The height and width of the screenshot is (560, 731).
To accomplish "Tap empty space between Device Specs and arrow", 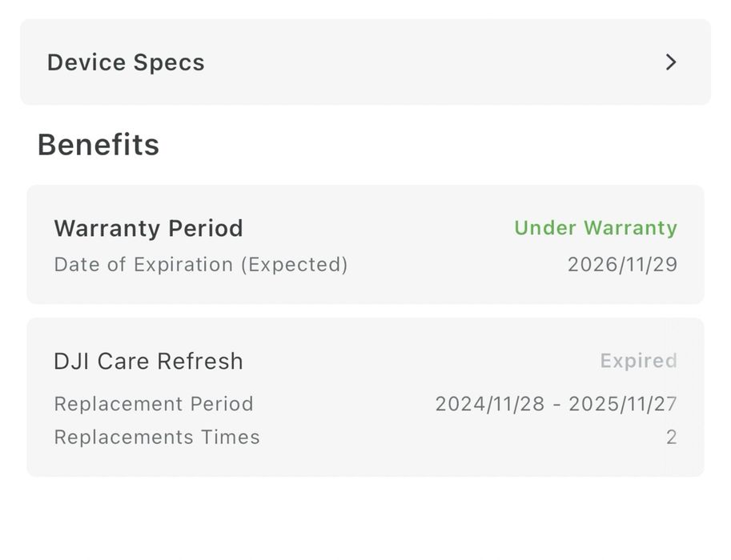I will (432, 62).
